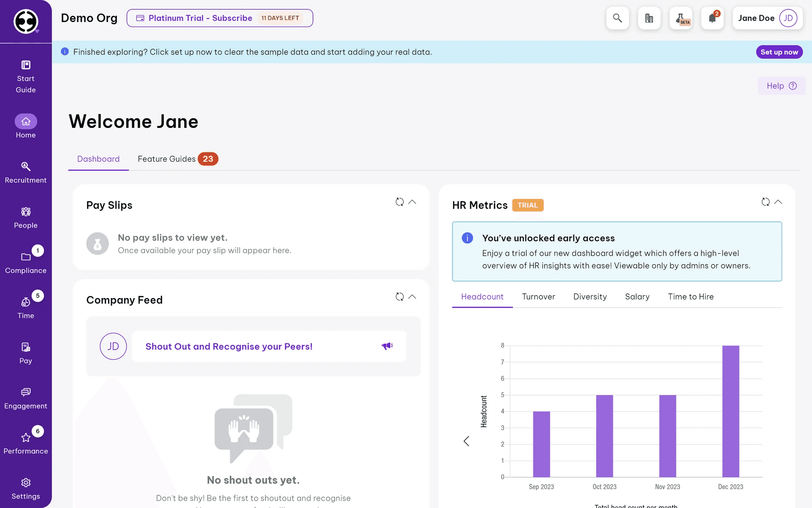Open notifications bell with 2 alerts
This screenshot has height=508, width=812.
(712, 18)
